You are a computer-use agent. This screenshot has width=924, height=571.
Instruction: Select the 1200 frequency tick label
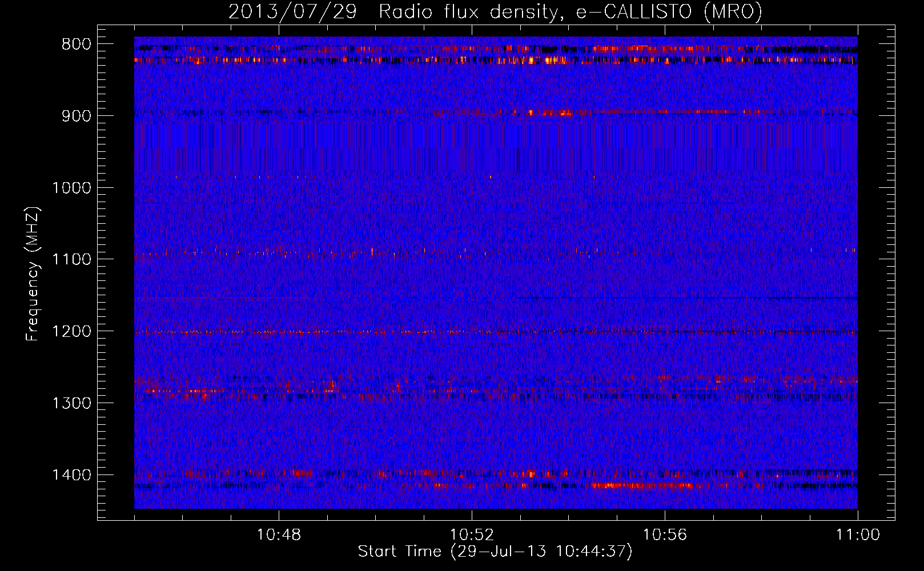tap(71, 331)
